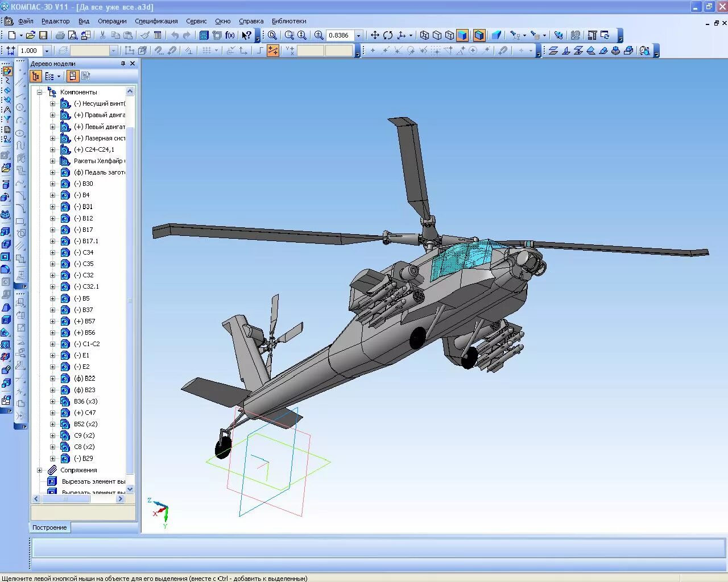Open the Справка menu
This screenshot has height=582, width=728.
pos(251,21)
